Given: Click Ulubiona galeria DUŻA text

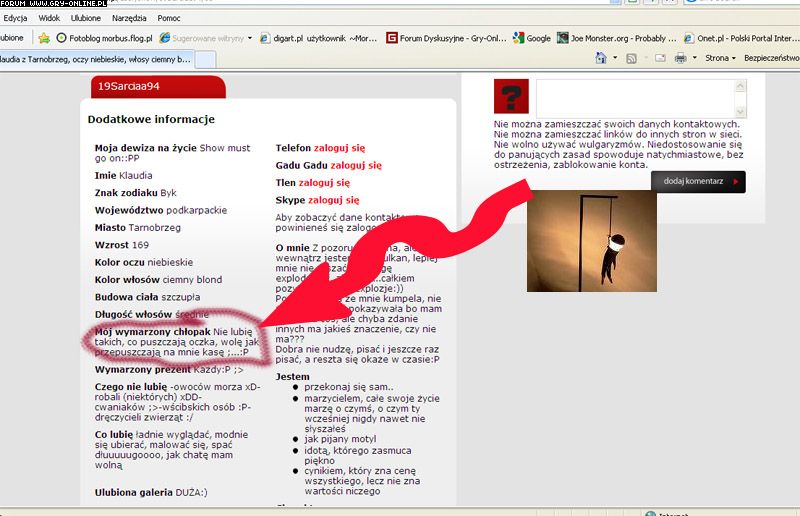Looking at the screenshot, I should (x=151, y=493).
